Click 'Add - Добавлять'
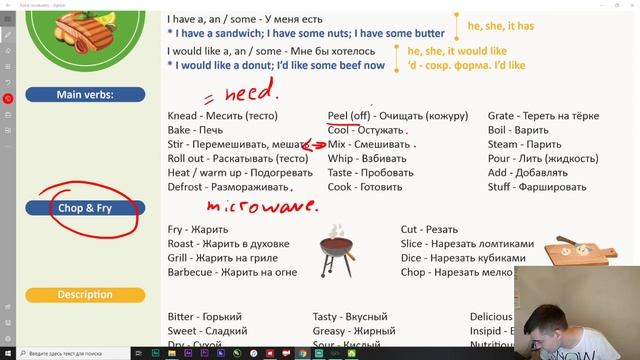This screenshot has width=640, height=360. pyautogui.click(x=527, y=173)
